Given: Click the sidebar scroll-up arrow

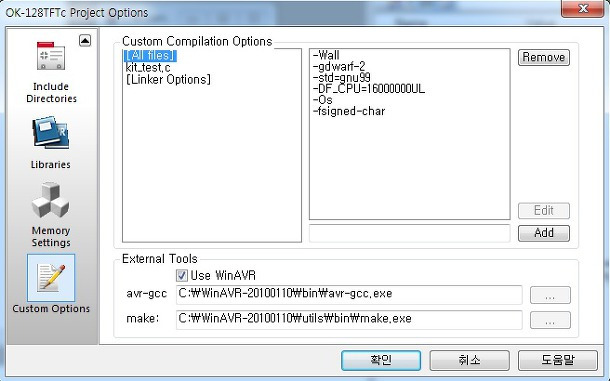Looking at the screenshot, I should 85,40.
